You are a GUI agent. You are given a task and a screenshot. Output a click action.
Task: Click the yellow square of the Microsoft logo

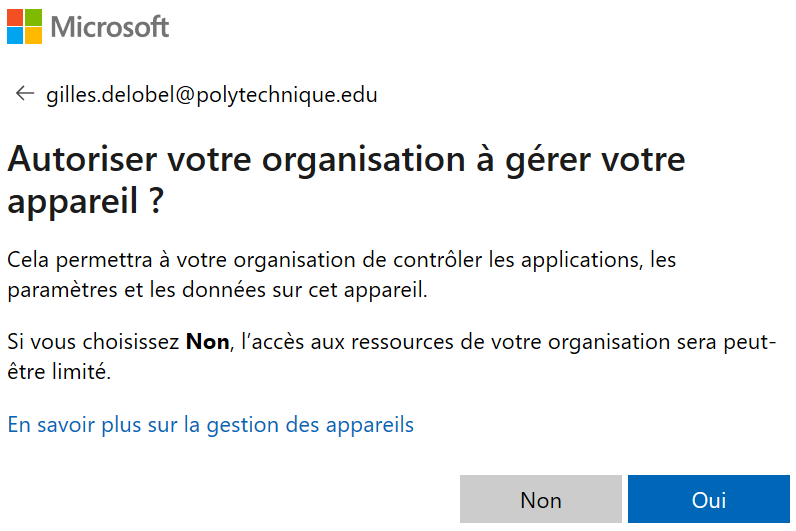(34, 36)
